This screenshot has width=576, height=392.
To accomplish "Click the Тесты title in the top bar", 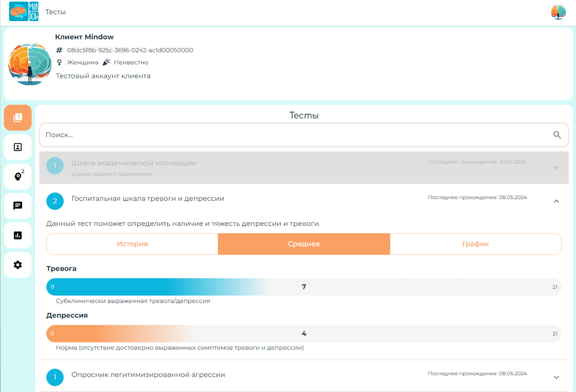I will pos(56,12).
